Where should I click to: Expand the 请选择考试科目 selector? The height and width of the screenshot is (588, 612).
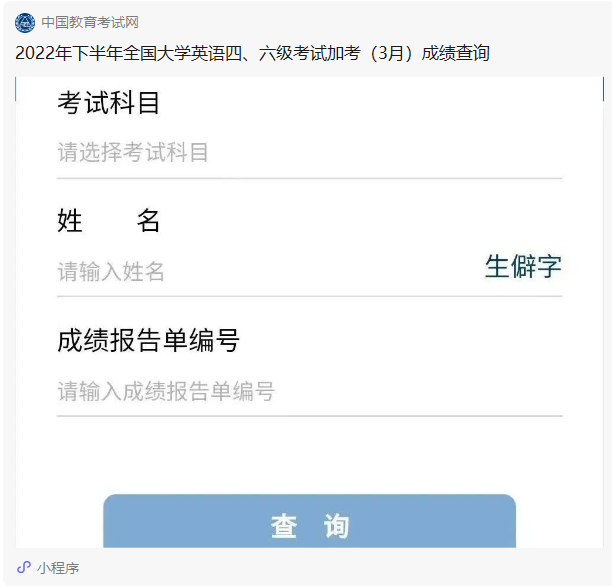click(310, 152)
